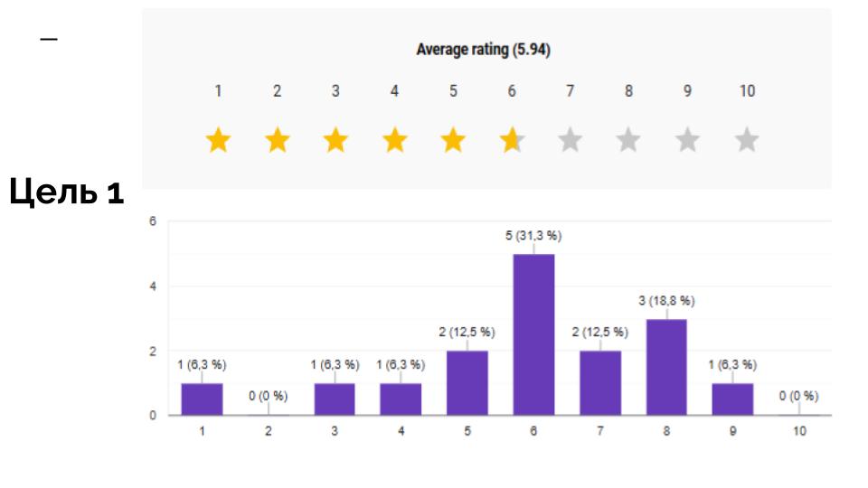This screenshot has height=488, width=868.
Task: Click the 'Цель 1' heading
Action: pos(64,195)
